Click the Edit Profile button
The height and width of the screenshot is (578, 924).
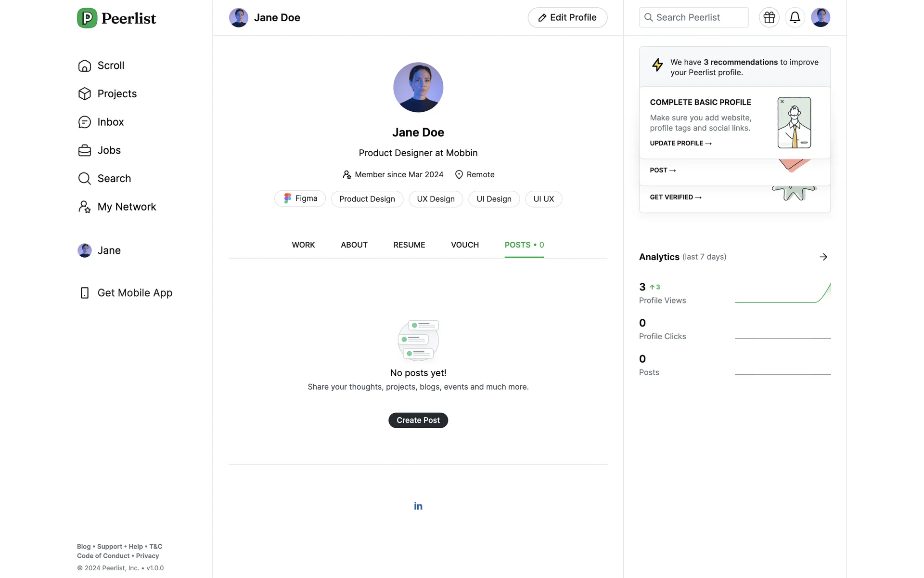(x=567, y=17)
